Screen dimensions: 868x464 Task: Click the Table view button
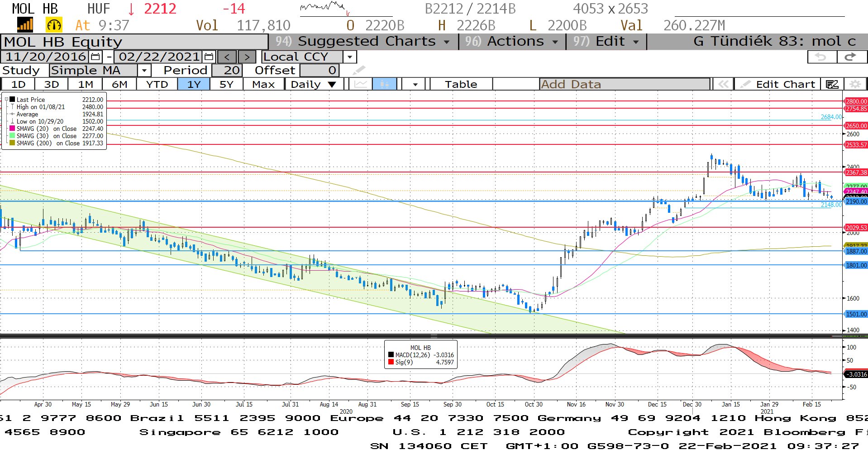tap(461, 84)
